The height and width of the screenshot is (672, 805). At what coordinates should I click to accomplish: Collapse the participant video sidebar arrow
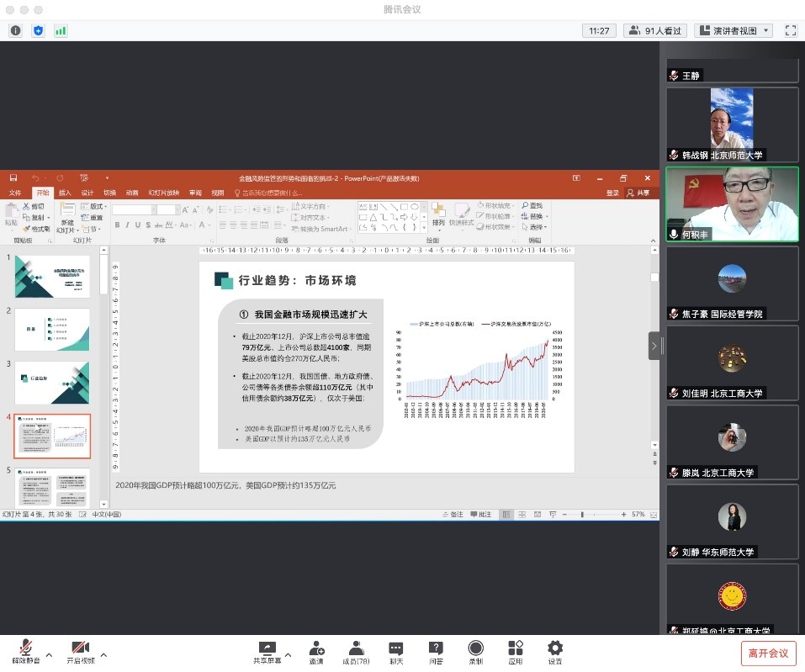[654, 346]
